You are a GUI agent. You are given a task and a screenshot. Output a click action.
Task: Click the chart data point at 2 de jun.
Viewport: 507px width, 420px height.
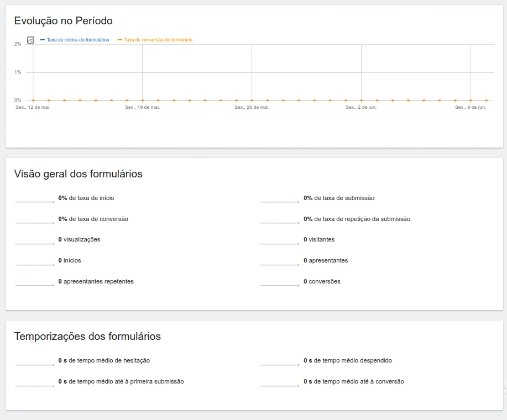(361, 101)
